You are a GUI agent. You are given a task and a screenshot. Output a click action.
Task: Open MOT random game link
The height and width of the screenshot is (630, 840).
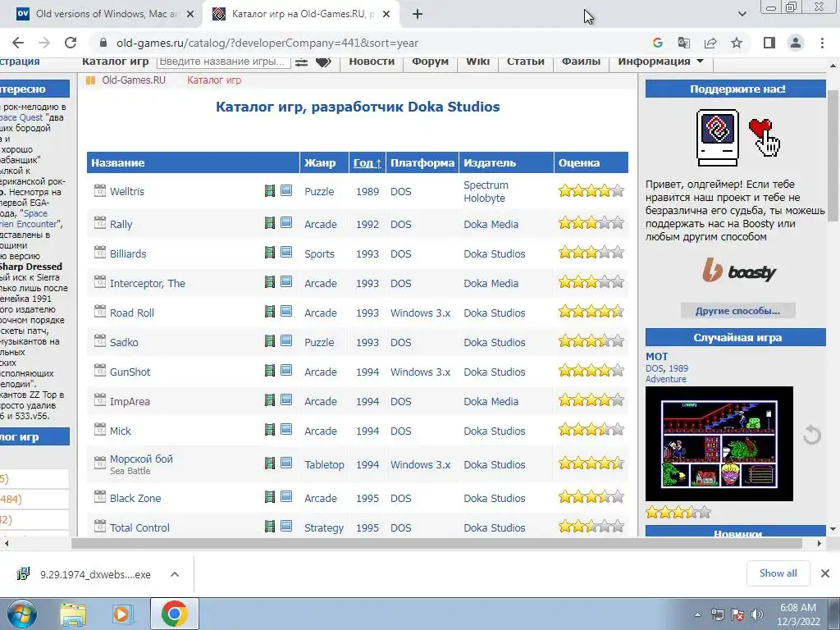[x=657, y=356]
